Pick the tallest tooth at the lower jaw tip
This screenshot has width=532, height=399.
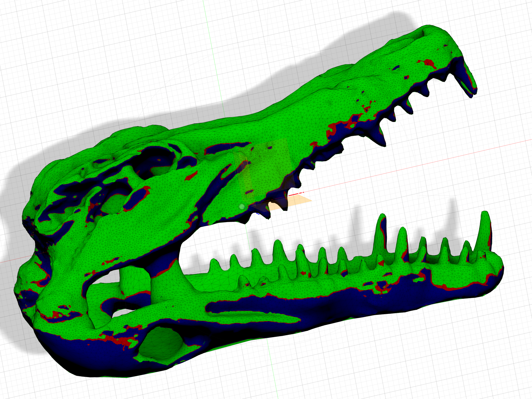click(x=484, y=232)
